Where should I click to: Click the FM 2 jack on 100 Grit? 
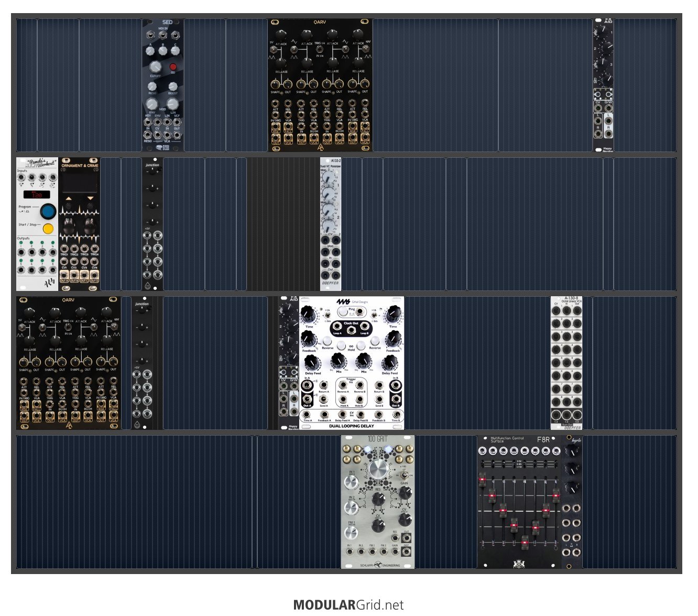point(384,552)
